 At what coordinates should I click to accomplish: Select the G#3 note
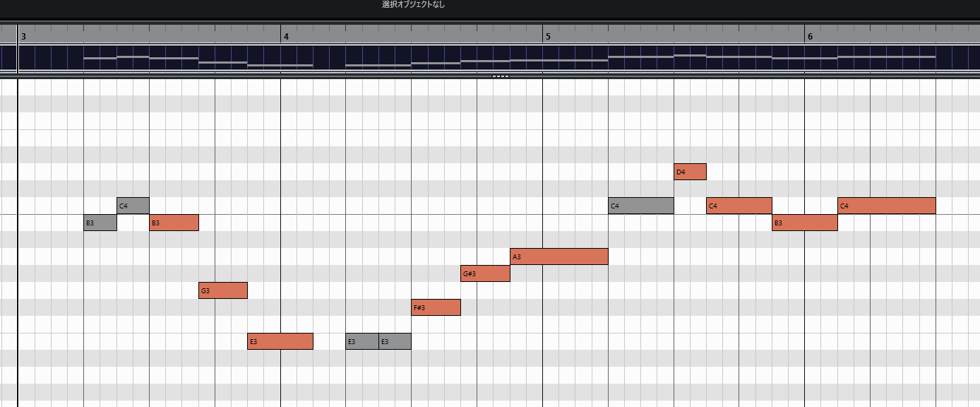click(485, 273)
